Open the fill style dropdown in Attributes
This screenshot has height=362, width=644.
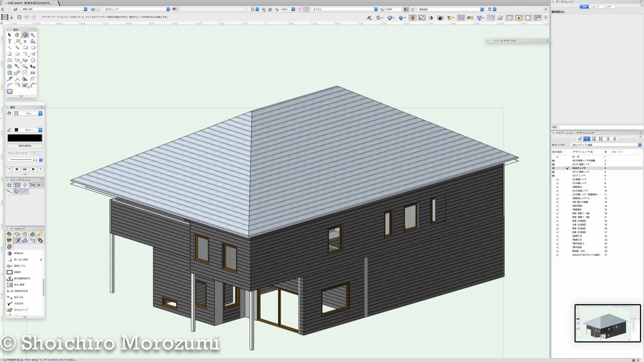click(40, 114)
